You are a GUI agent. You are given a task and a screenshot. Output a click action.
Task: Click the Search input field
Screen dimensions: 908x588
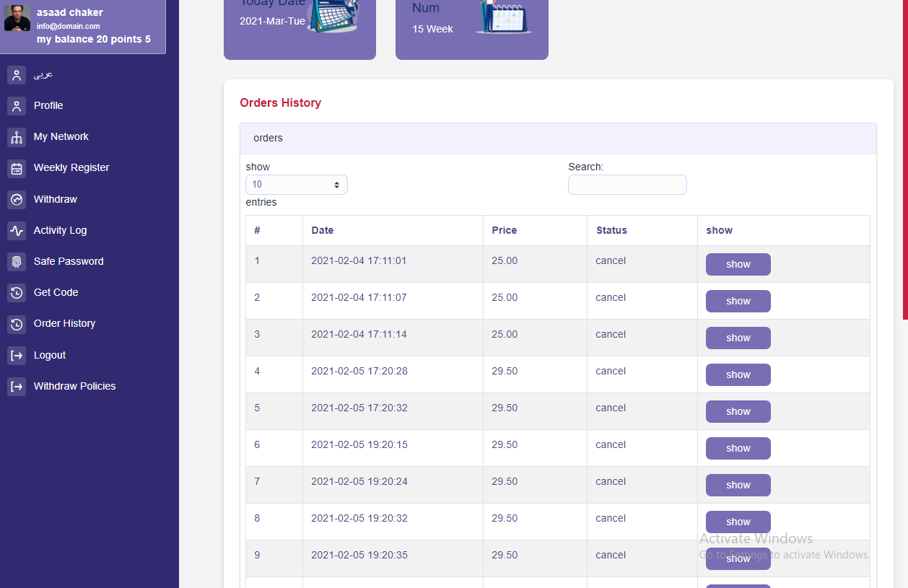point(627,185)
